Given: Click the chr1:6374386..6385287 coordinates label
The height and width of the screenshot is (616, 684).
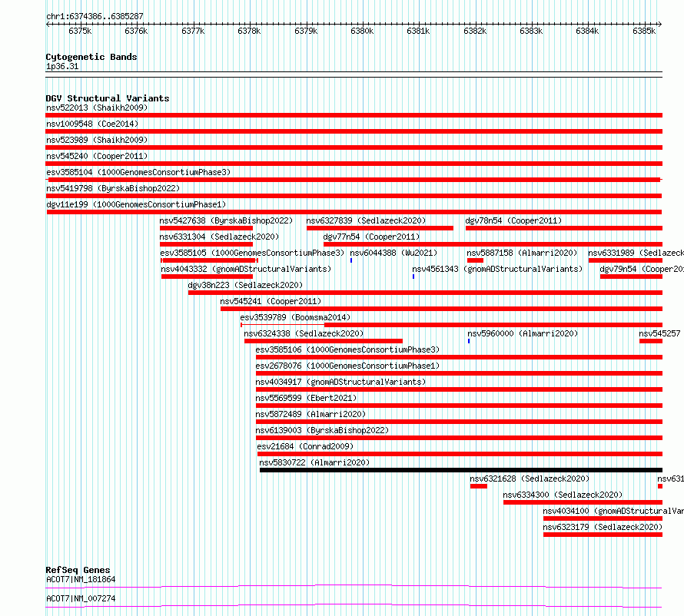Looking at the screenshot, I should (x=95, y=16).
